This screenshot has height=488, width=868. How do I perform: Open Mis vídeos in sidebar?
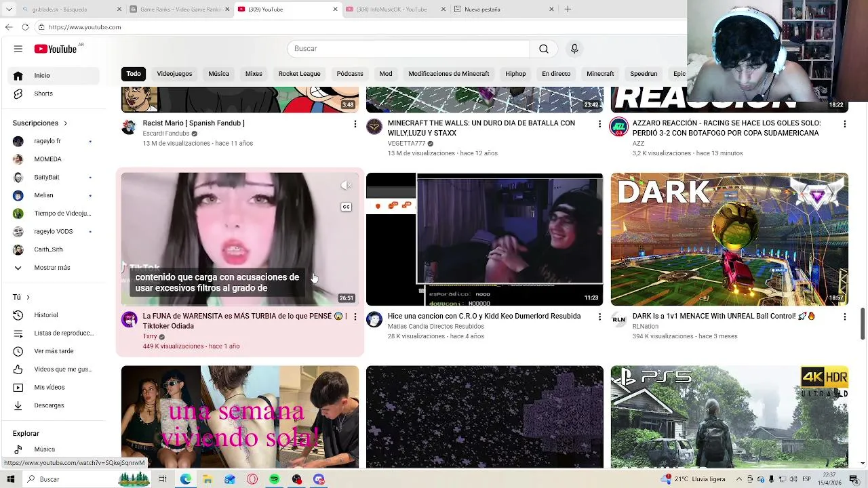point(54,387)
